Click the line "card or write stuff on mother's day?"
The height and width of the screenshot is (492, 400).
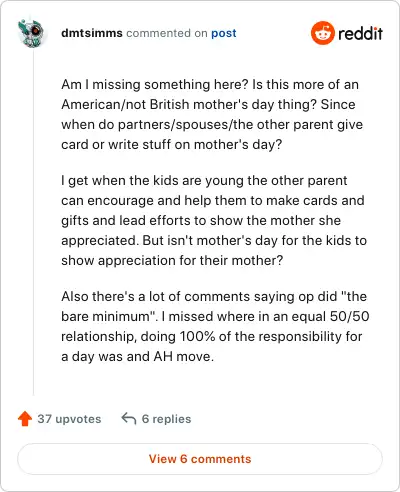172,144
